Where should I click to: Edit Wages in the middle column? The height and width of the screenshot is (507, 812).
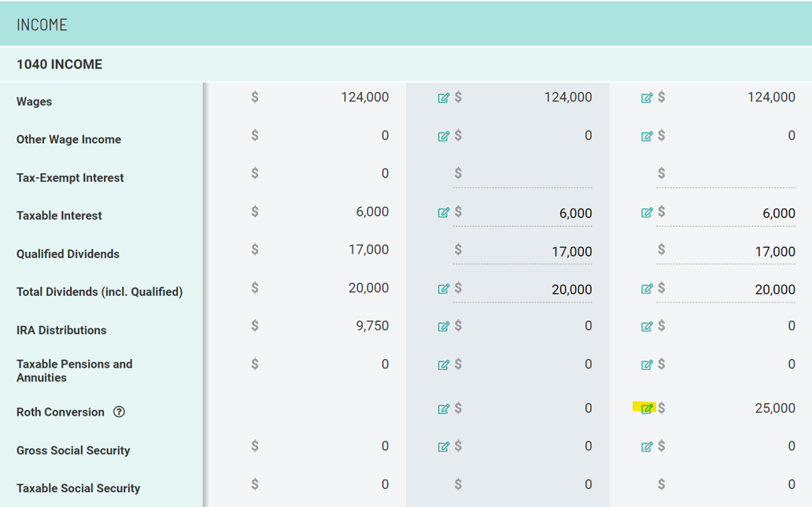point(444,98)
